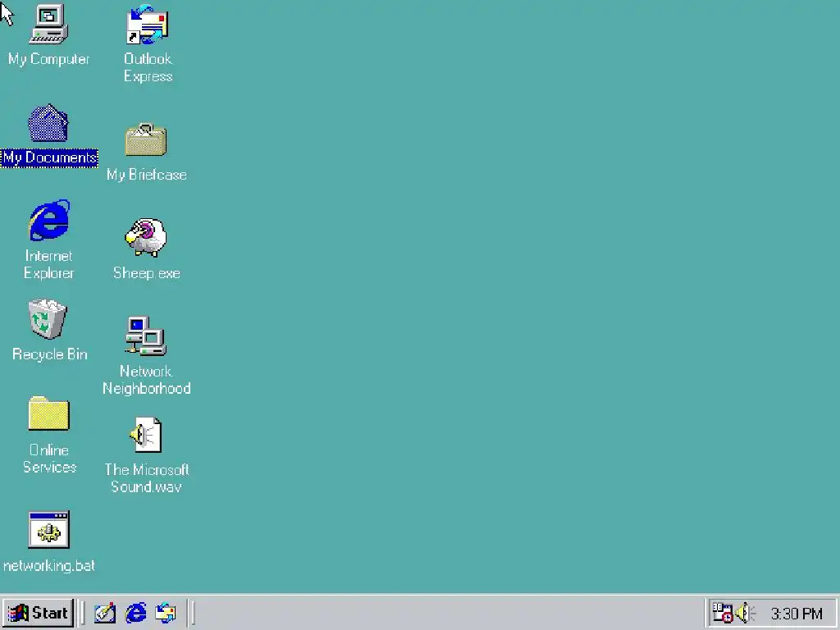
Task: Select the Network Neighborhood icon
Action: [146, 336]
